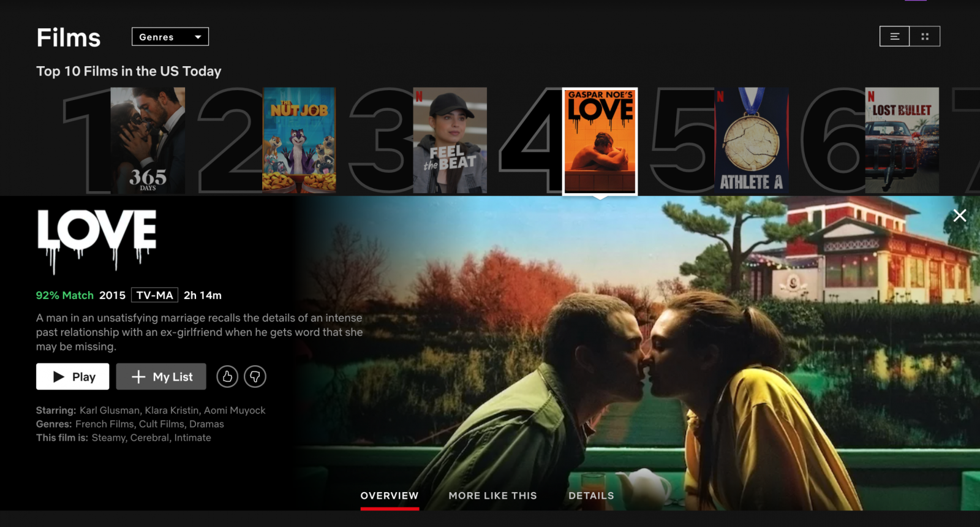Click the thumbs up rating icon
Viewport: 980px width, 527px height.
227,377
